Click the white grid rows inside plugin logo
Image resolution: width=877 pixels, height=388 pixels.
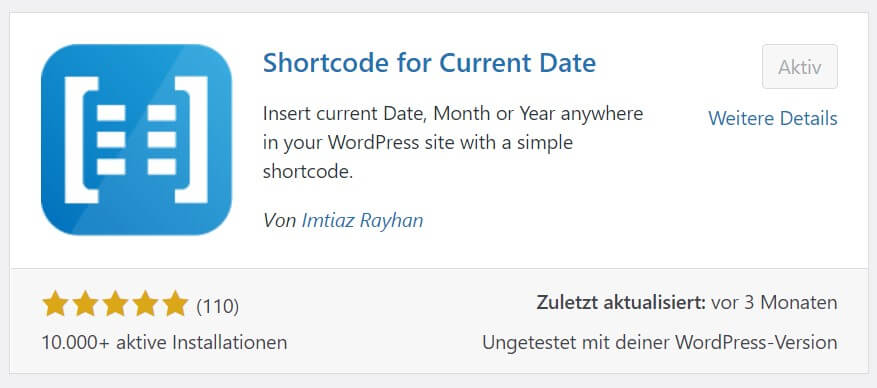pos(136,140)
